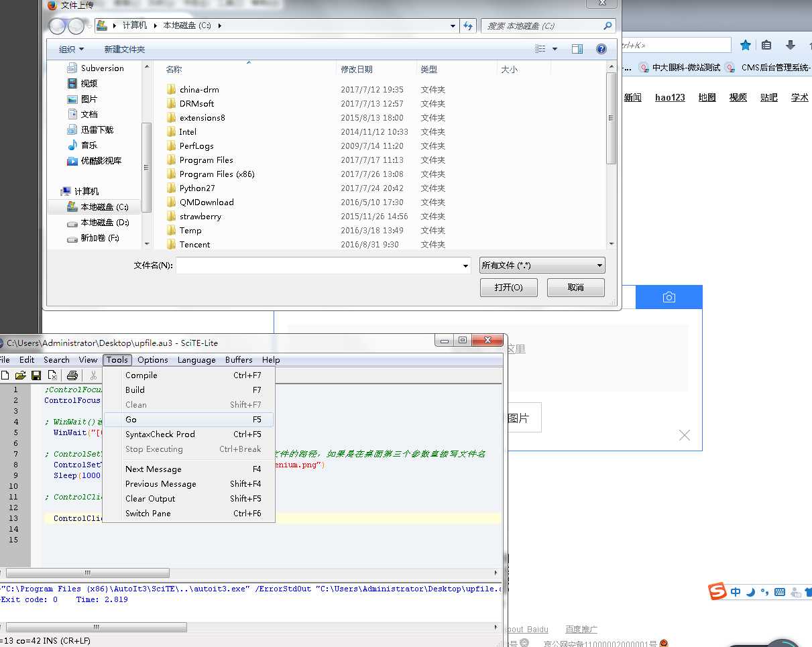Open the view options dropdown arrow in dialog
Screen dimensions: 812x647
click(555, 49)
